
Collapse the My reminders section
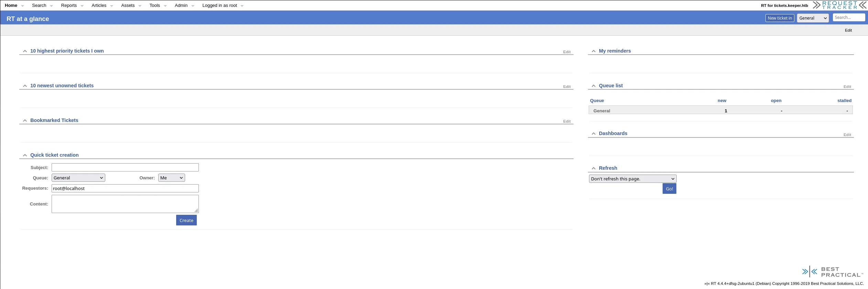593,51
